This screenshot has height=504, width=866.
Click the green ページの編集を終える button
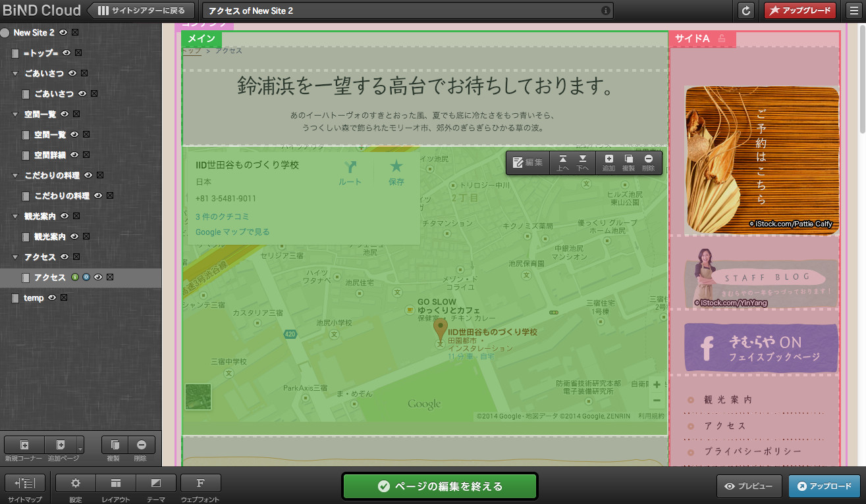439,486
